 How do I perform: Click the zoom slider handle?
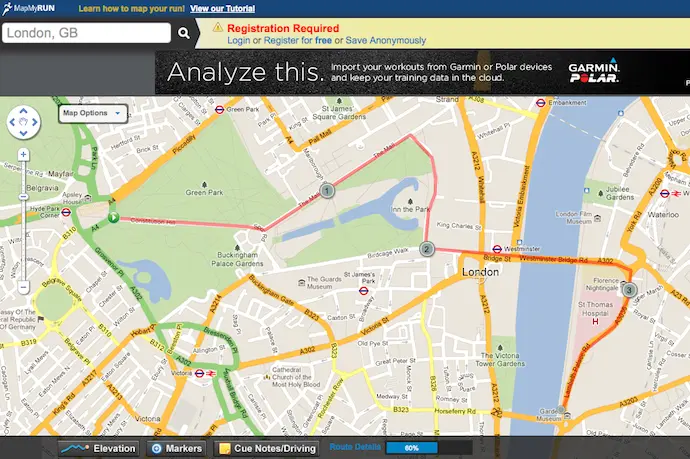coord(23,197)
